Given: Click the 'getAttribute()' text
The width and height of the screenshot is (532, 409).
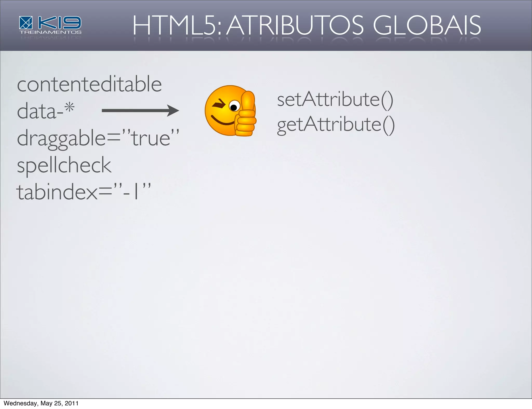Looking at the screenshot, I should [x=336, y=125].
